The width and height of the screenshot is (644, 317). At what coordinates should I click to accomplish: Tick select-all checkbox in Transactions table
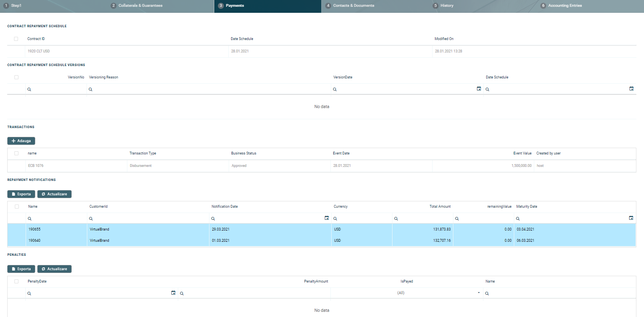(x=16, y=153)
